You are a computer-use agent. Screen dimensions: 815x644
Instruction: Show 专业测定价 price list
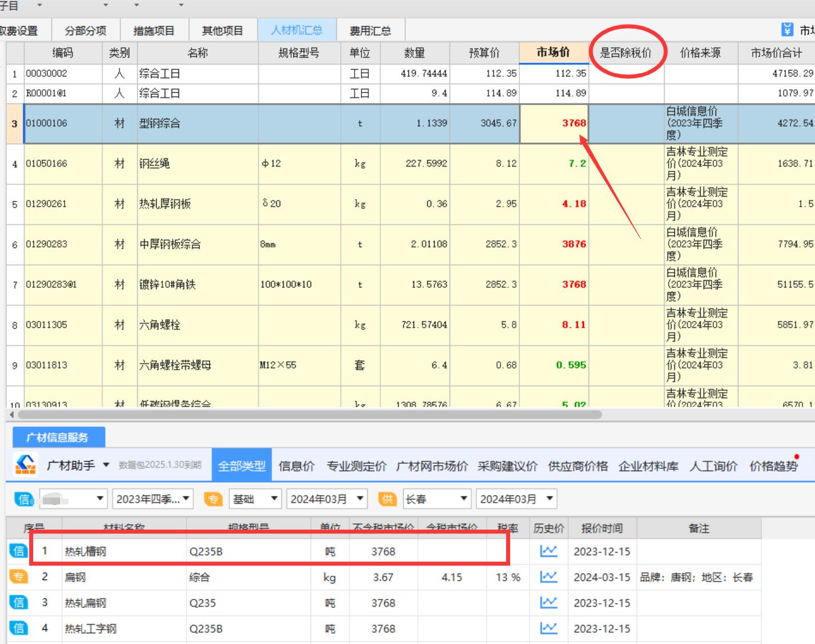coord(356,466)
